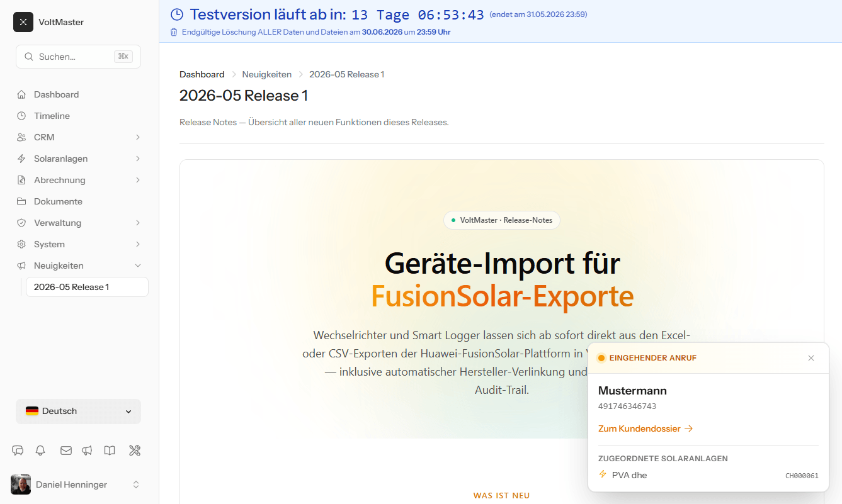
Task: Open user menu via the up-down chevrons
Action: [x=135, y=484]
